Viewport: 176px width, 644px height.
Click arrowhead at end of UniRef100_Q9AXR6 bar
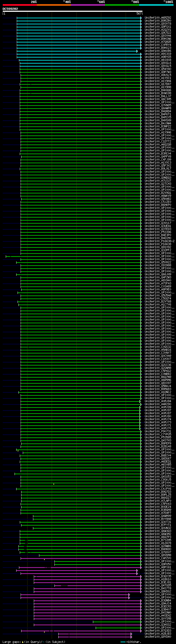(137, 51)
